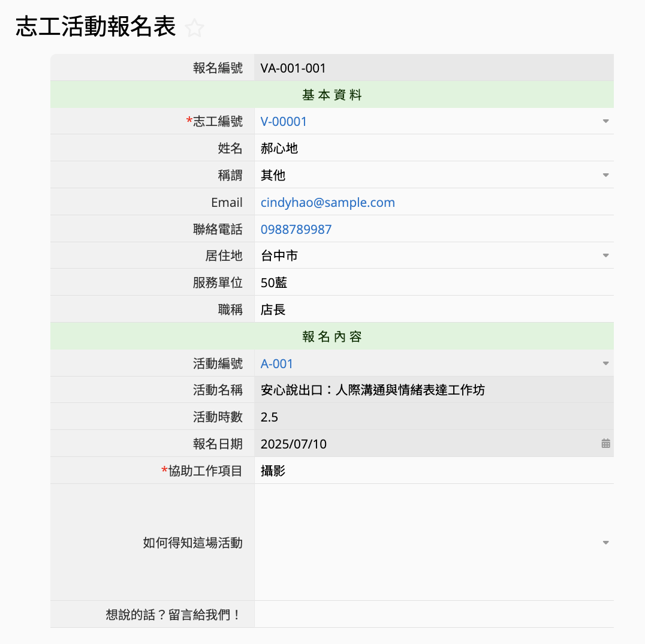Click the 報名日期 value 2025/07/10

(294, 444)
